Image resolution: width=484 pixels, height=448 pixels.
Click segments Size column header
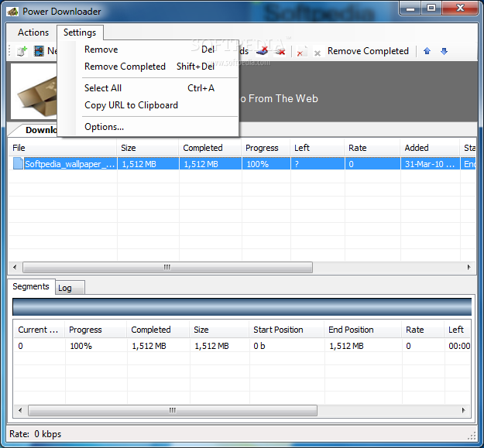[x=219, y=330]
